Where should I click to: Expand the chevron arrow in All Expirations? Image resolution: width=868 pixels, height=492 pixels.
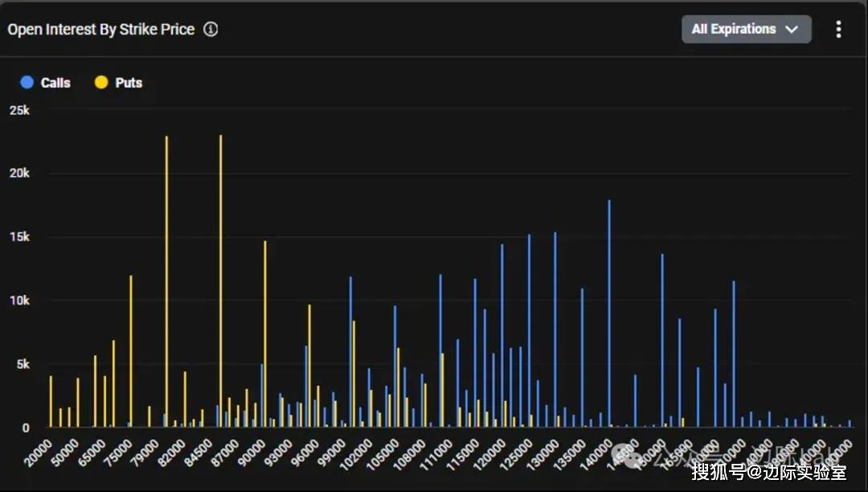(792, 30)
